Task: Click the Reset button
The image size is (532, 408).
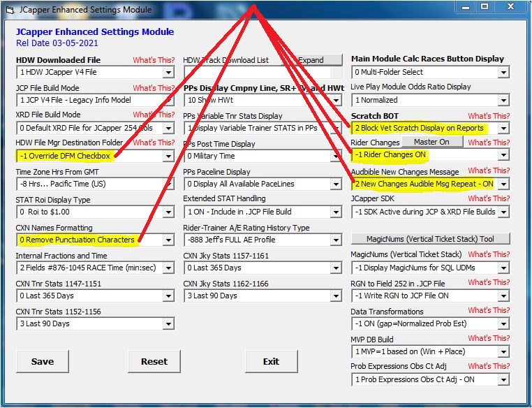Action: point(154,361)
